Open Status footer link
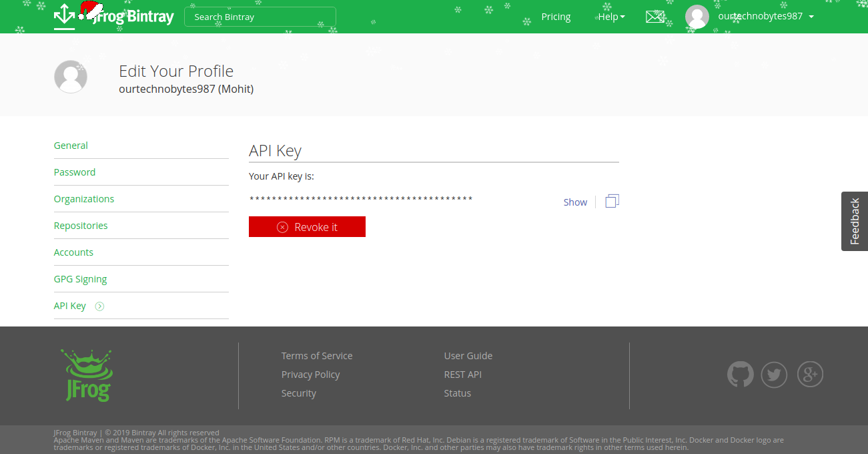This screenshot has width=868, height=454. (x=458, y=393)
